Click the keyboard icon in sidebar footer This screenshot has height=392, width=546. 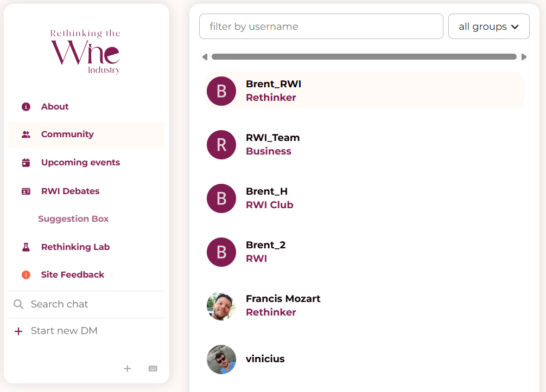click(153, 369)
